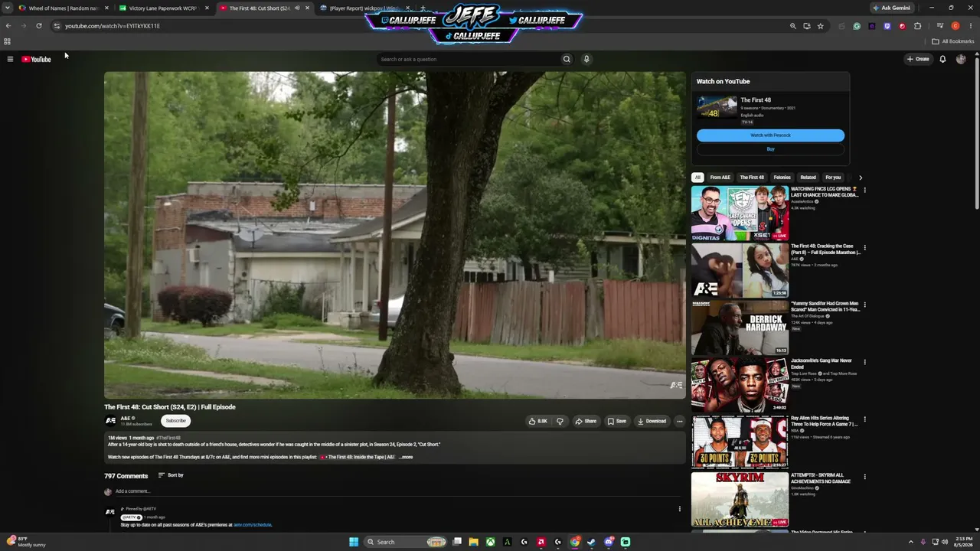This screenshot has width=980, height=551.
Task: Open pinned comment options menu
Action: [679, 509]
